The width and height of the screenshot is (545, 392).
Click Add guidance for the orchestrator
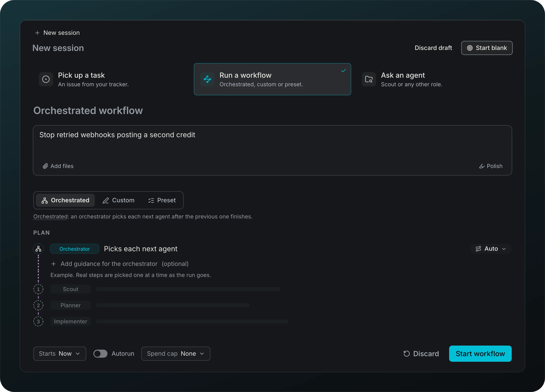tap(120, 264)
